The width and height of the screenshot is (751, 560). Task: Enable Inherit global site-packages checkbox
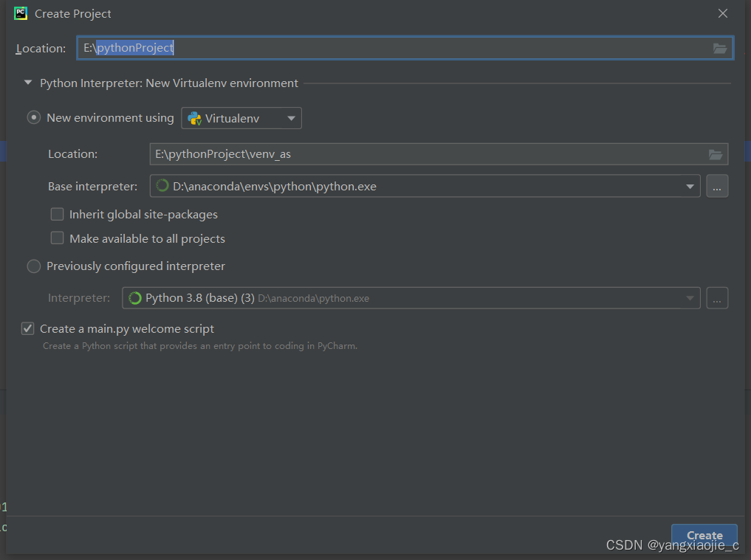coord(57,214)
